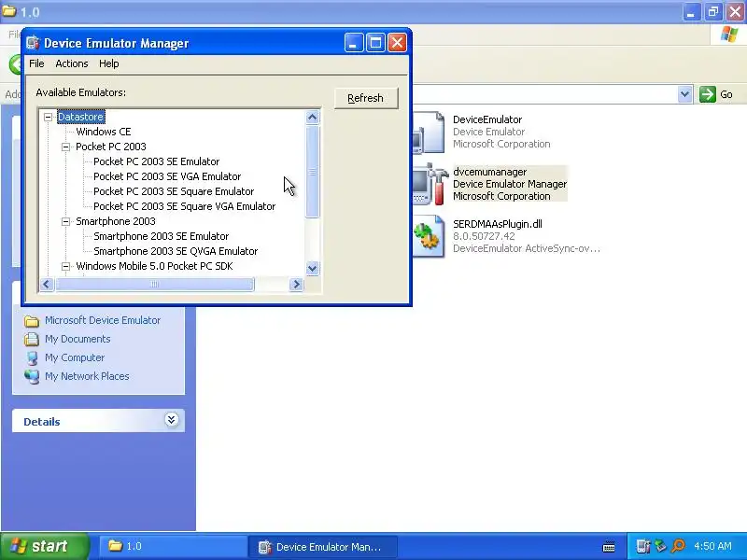Open My Computer link in side panel
The width and height of the screenshot is (747, 560).
(75, 357)
